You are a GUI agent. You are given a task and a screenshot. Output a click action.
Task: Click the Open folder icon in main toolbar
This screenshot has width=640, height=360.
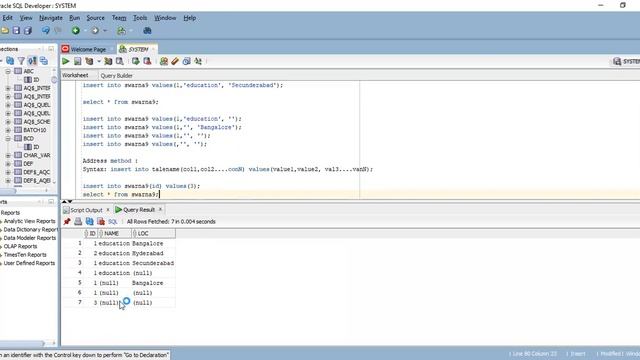[x=5, y=31]
